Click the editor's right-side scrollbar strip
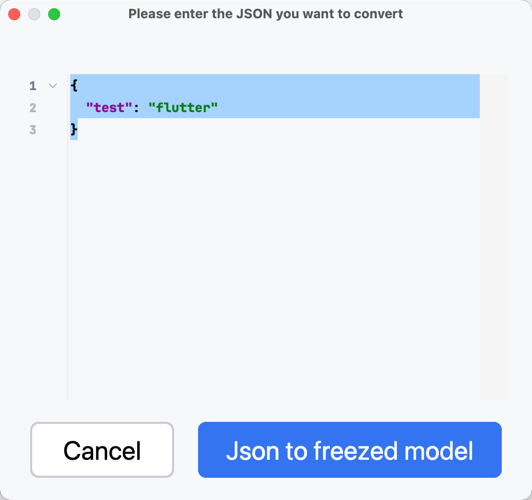Image resolution: width=532 pixels, height=500 pixels. (x=494, y=237)
